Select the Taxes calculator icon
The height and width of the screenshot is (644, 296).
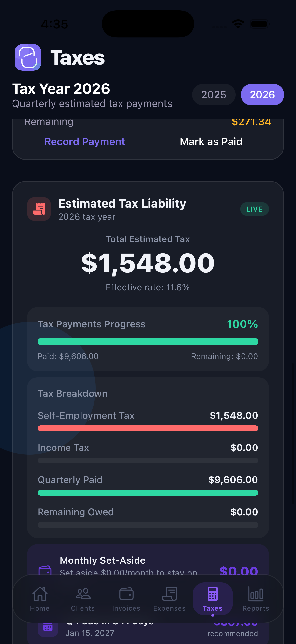point(213,593)
